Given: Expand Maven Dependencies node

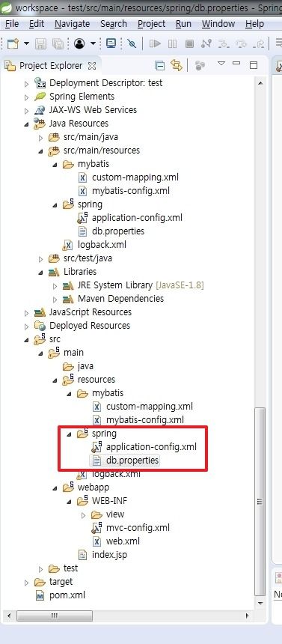Looking at the screenshot, I should point(55,299).
